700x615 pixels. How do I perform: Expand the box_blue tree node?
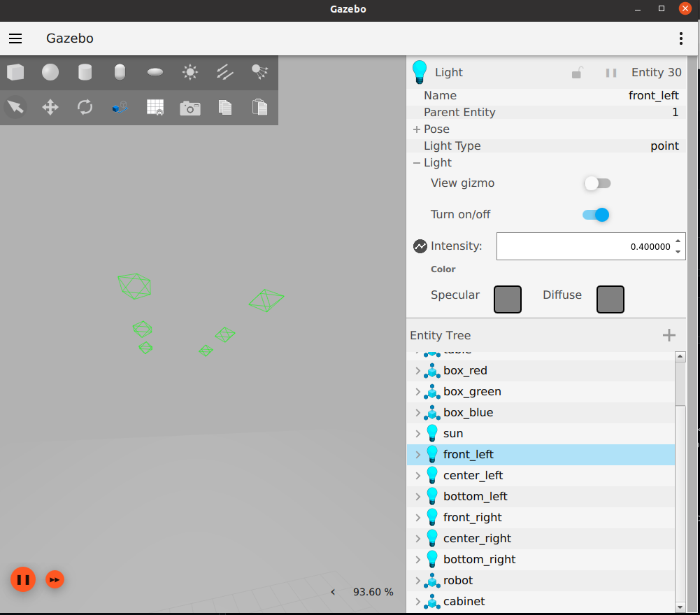[418, 413]
